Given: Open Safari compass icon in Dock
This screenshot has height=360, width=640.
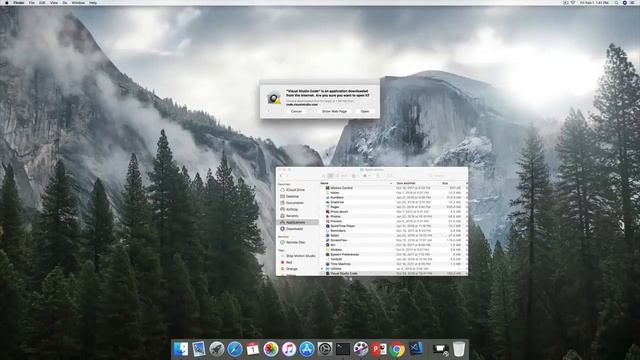Looking at the screenshot, I should pos(235,349).
